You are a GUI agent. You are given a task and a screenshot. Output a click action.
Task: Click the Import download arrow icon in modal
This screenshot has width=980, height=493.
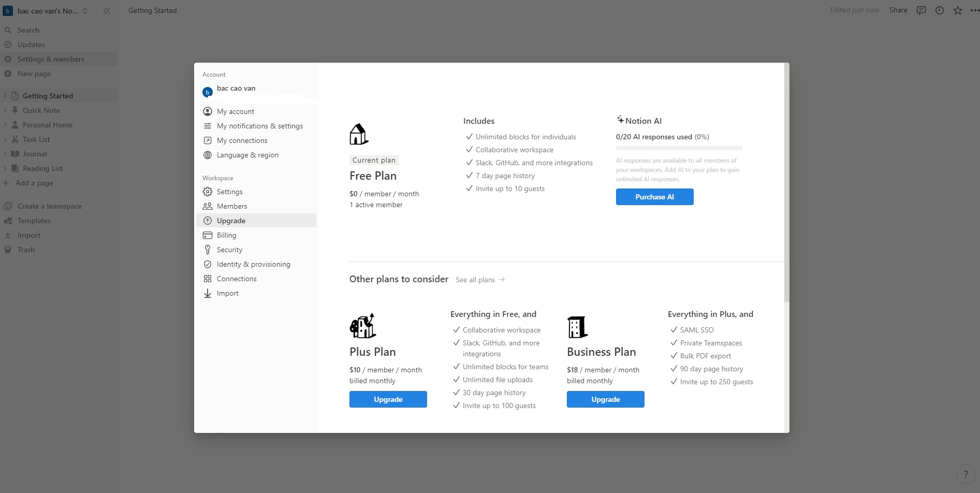click(208, 293)
